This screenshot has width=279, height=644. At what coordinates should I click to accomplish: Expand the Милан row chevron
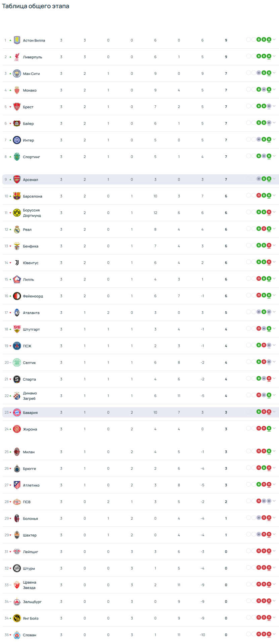click(x=274, y=451)
